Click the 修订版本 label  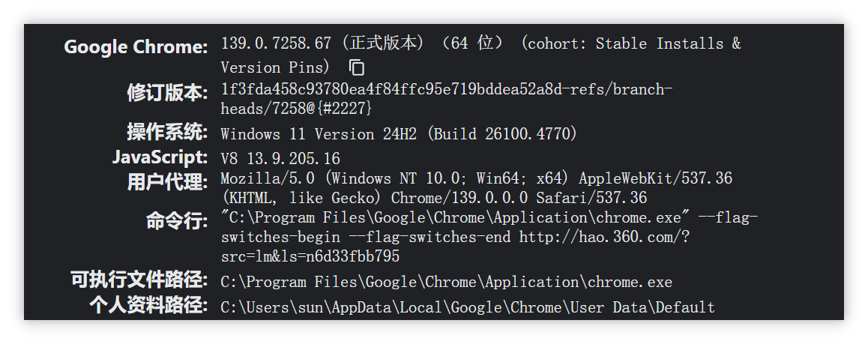[167, 92]
